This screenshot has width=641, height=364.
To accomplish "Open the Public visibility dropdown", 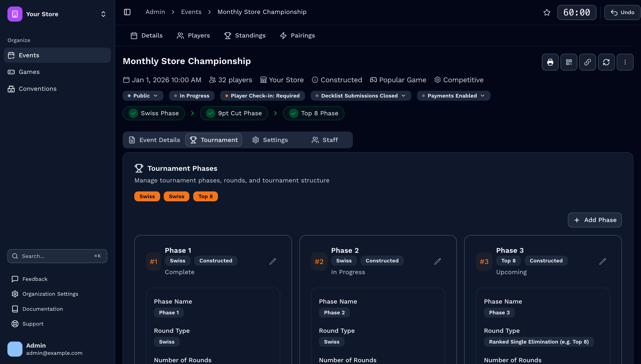I will [x=143, y=95].
